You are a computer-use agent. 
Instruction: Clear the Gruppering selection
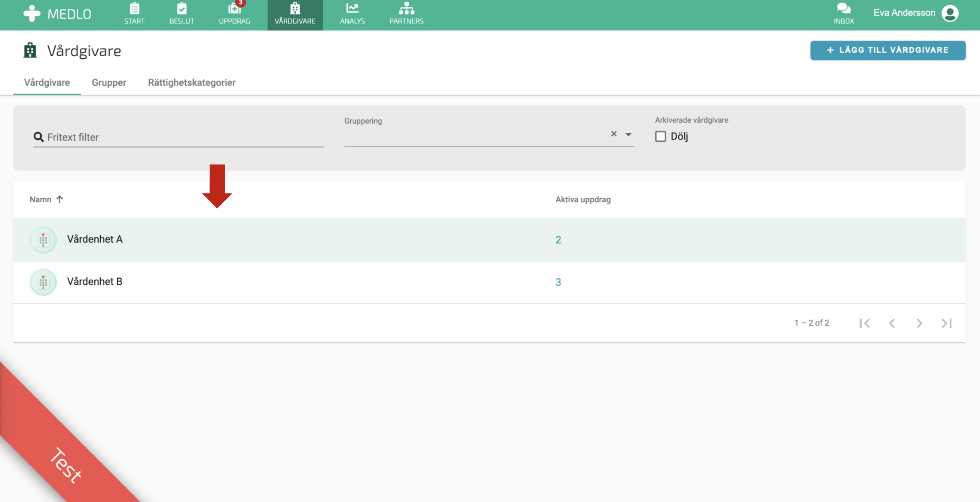pyautogui.click(x=614, y=134)
